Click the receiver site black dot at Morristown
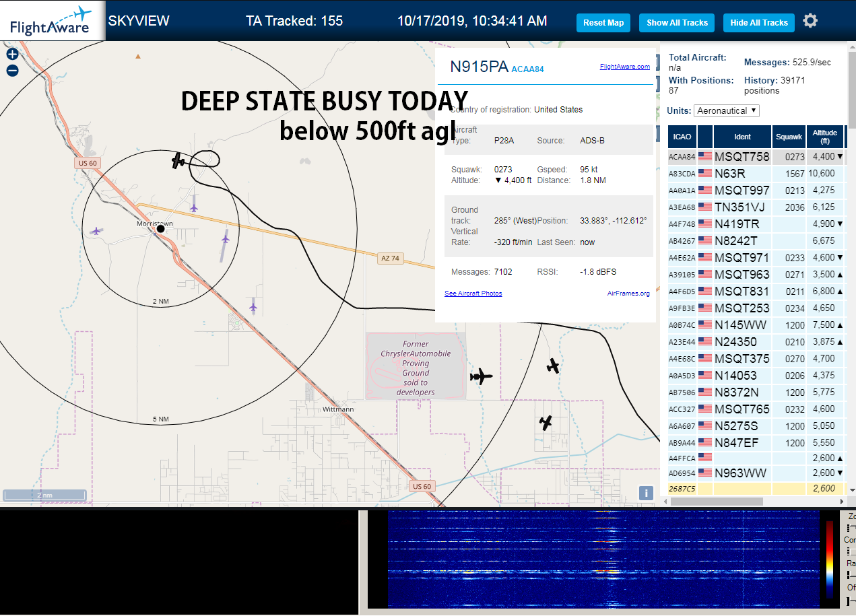856x616 pixels. pyautogui.click(x=160, y=229)
